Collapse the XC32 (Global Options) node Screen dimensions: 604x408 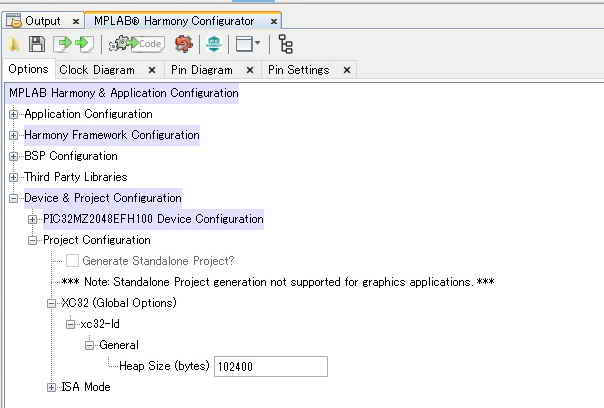coord(51,303)
